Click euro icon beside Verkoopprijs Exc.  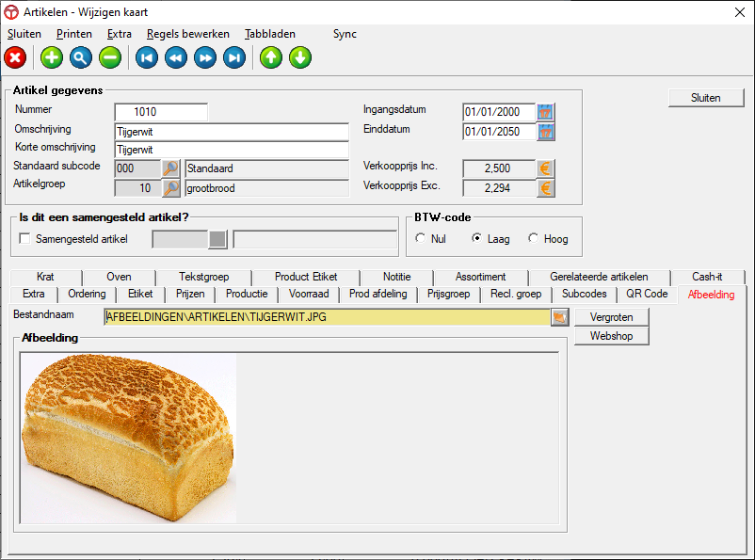coord(545,188)
